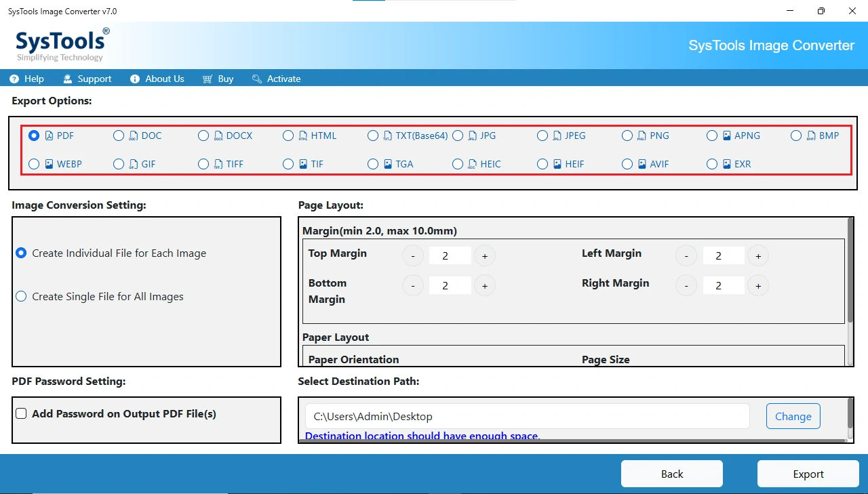
Task: Click the DOC file format icon
Action: click(x=134, y=136)
